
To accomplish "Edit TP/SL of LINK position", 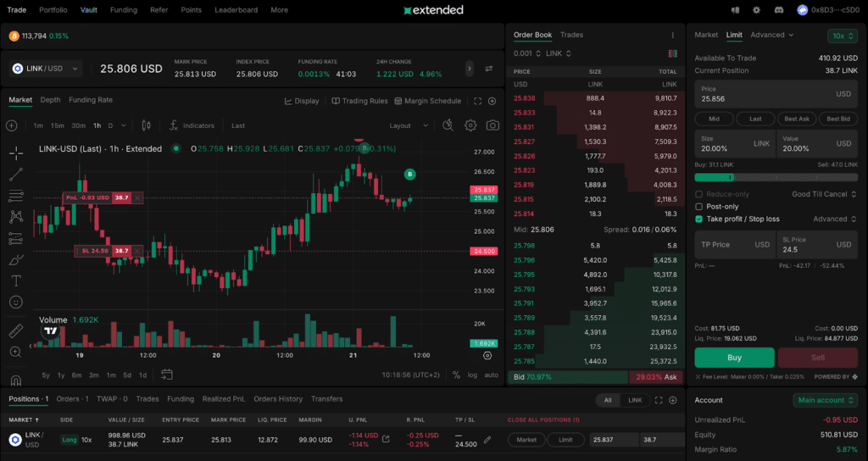I will [x=487, y=440].
